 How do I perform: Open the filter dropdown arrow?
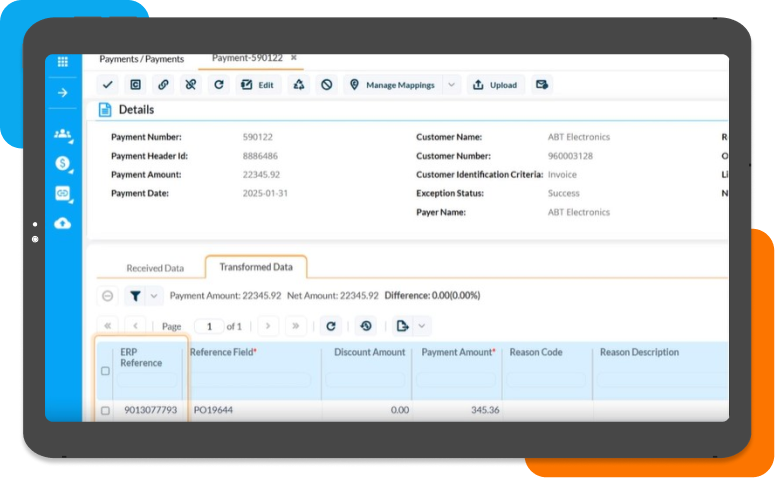pos(154,296)
